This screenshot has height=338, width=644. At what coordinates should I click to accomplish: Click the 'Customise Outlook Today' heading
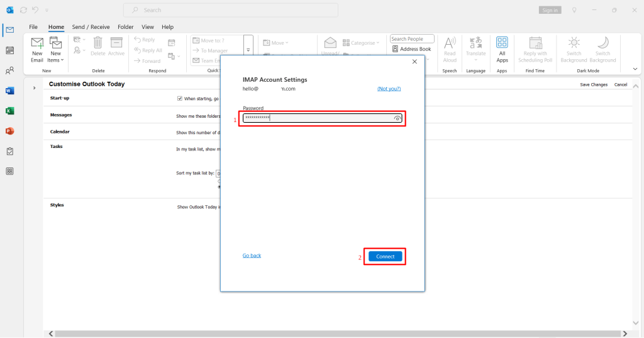[87, 84]
